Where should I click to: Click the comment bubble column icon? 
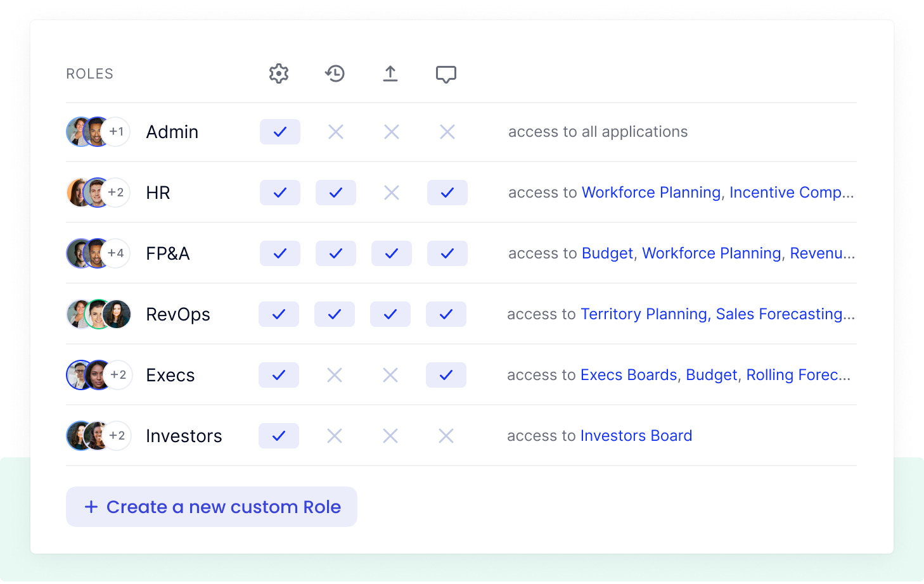446,74
